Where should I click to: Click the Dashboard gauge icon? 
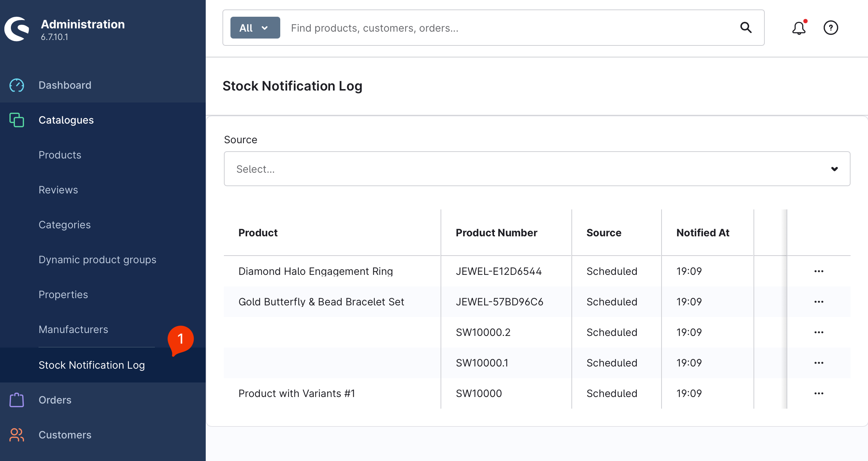pyautogui.click(x=17, y=85)
